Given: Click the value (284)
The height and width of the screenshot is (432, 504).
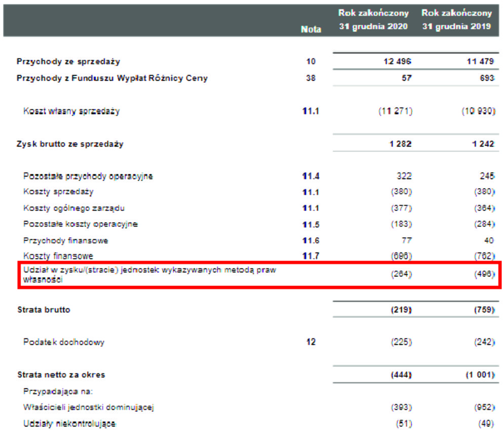Looking at the screenshot, I should (484, 224).
